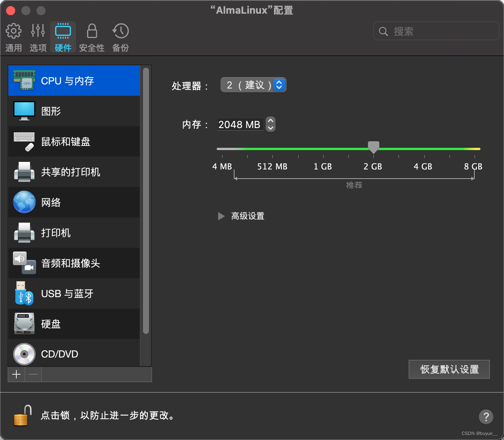Viewport: 504px width, 440px height.
Task: Open the help question mark button
Action: click(486, 417)
